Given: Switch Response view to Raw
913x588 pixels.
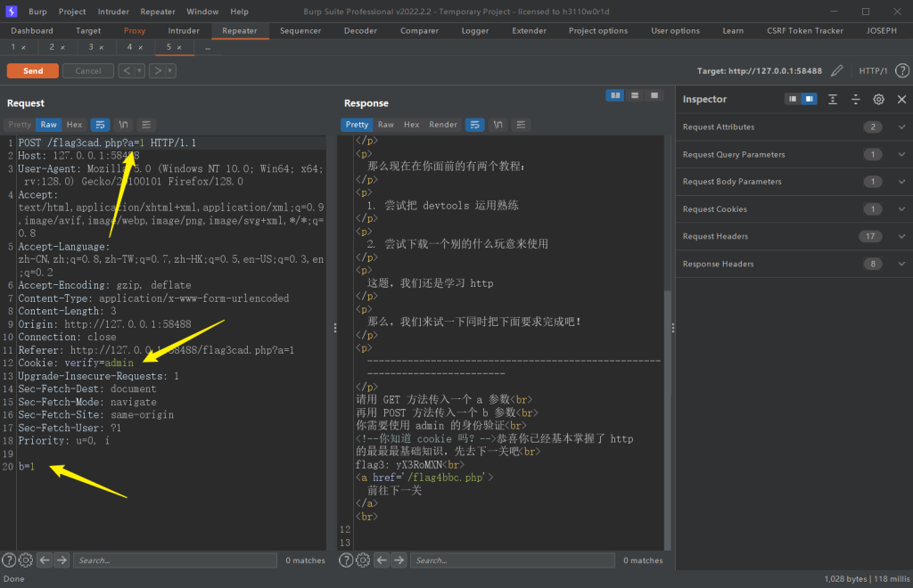Looking at the screenshot, I should point(385,125).
